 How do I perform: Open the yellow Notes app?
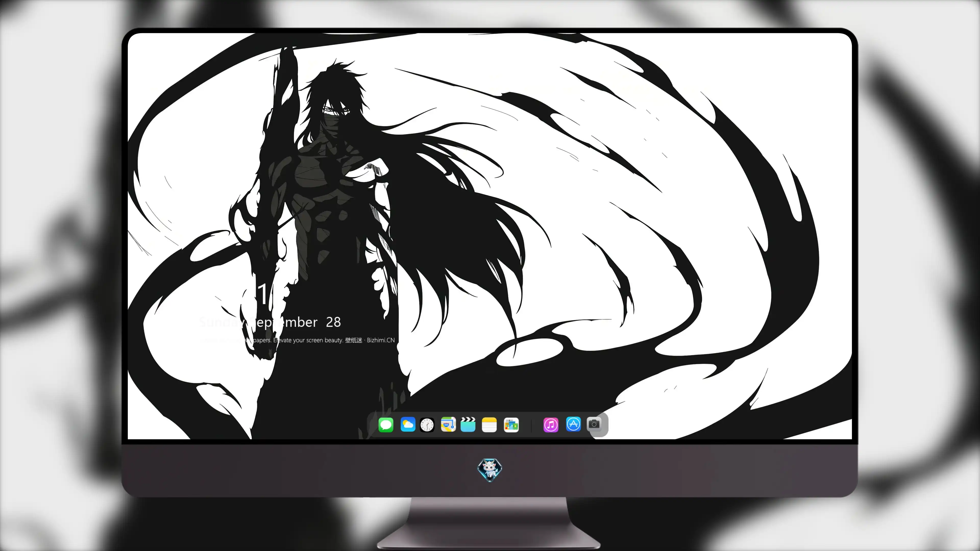(489, 425)
